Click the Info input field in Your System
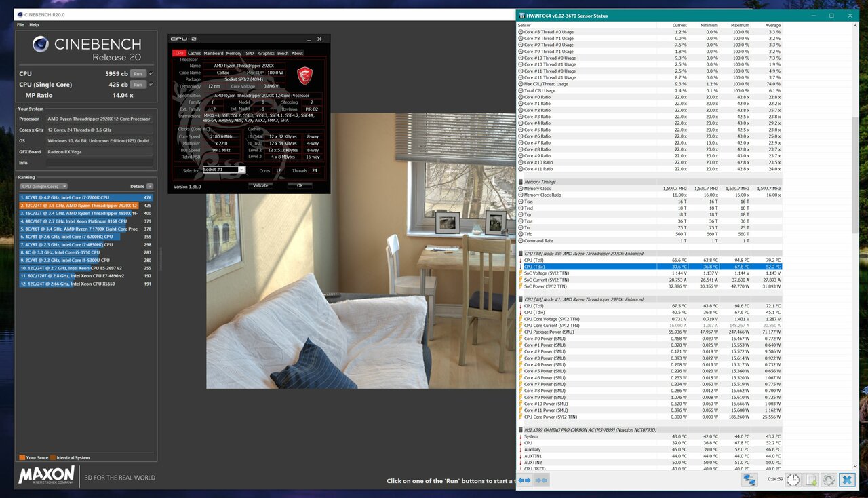The image size is (868, 498). (101, 163)
